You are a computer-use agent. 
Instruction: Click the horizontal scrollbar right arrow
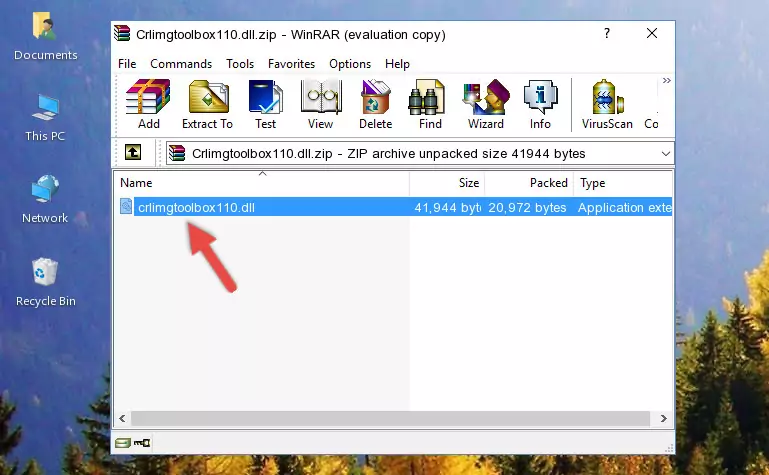(x=663, y=419)
